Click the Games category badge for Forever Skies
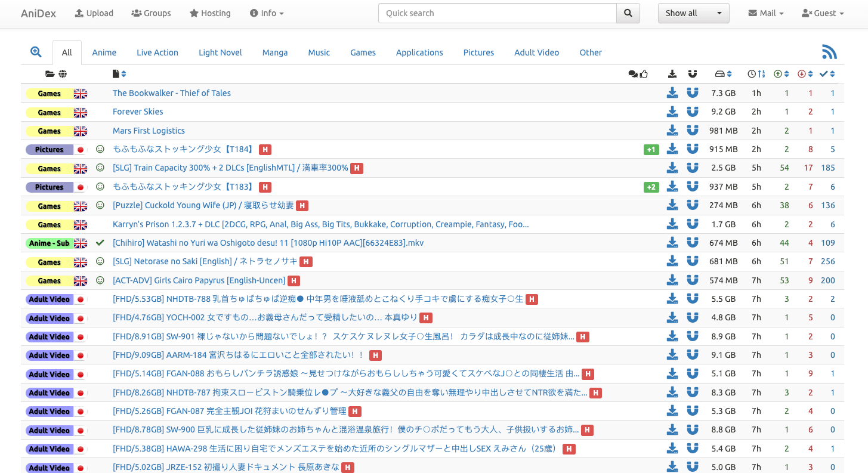The width and height of the screenshot is (868, 473). 49,112
